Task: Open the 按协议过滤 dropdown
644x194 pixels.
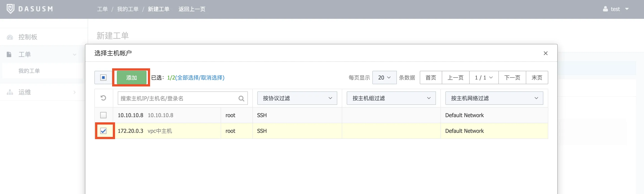Action: tap(297, 98)
